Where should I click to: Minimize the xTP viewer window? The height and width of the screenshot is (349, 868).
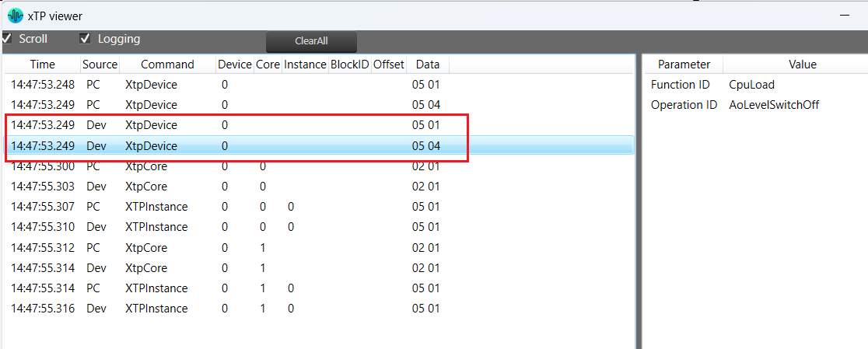845,16
